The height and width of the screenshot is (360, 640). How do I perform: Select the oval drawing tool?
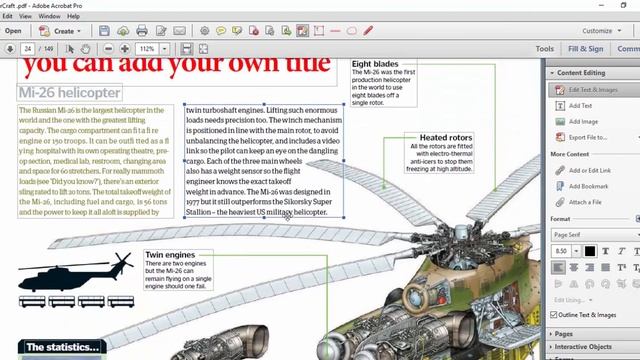pos(351,31)
